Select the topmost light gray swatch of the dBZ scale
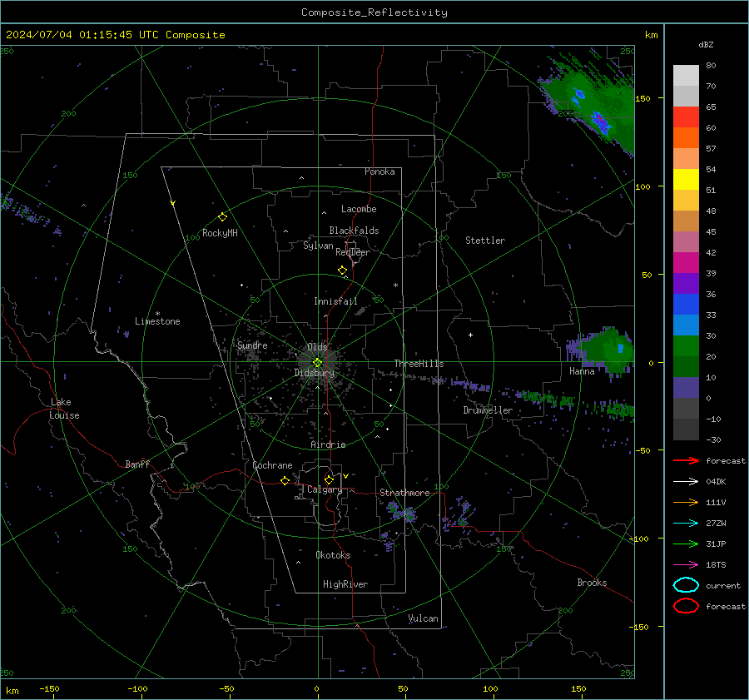Screen dimensions: 749x700 pos(686,76)
